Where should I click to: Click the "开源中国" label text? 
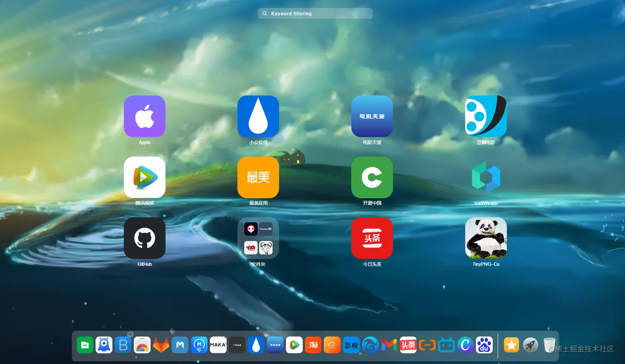click(x=372, y=203)
